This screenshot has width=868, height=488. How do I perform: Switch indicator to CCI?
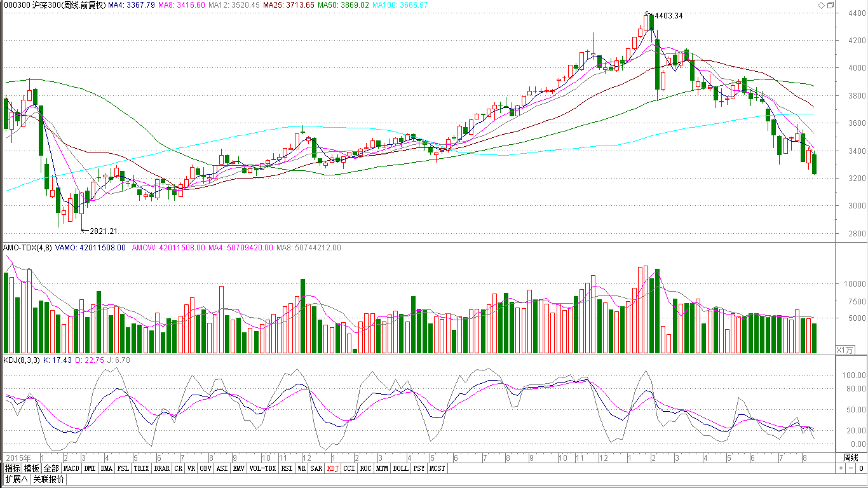tap(349, 468)
